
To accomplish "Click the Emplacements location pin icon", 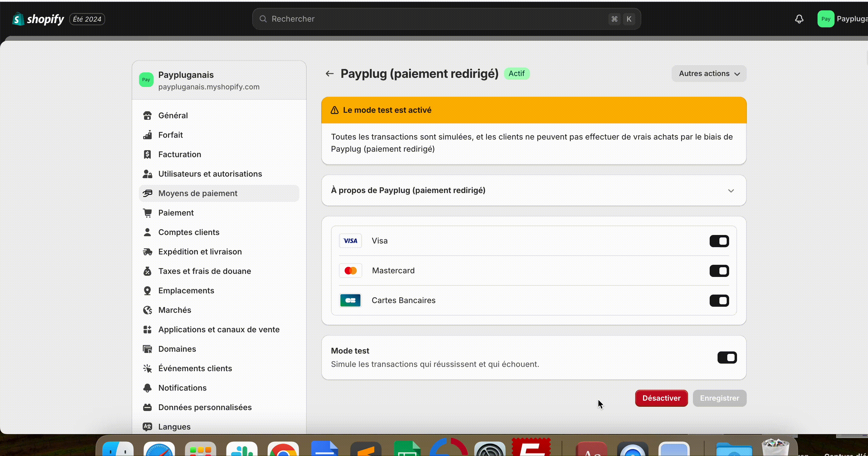I will tap(147, 291).
